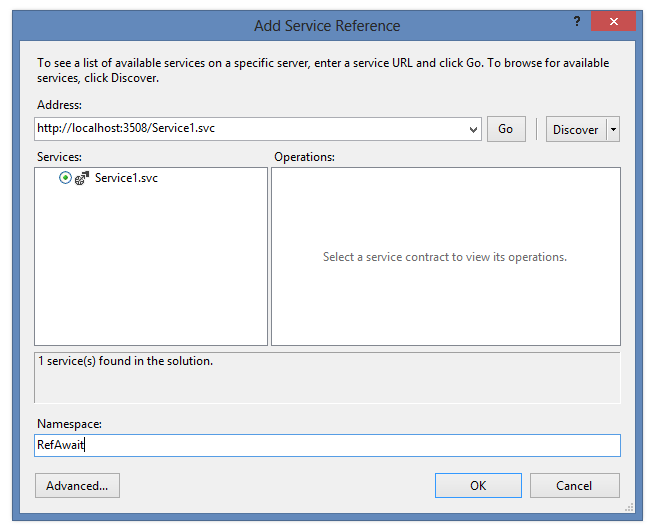
Task: Click the "Select a service contract" hint text
Action: pyautogui.click(x=445, y=257)
